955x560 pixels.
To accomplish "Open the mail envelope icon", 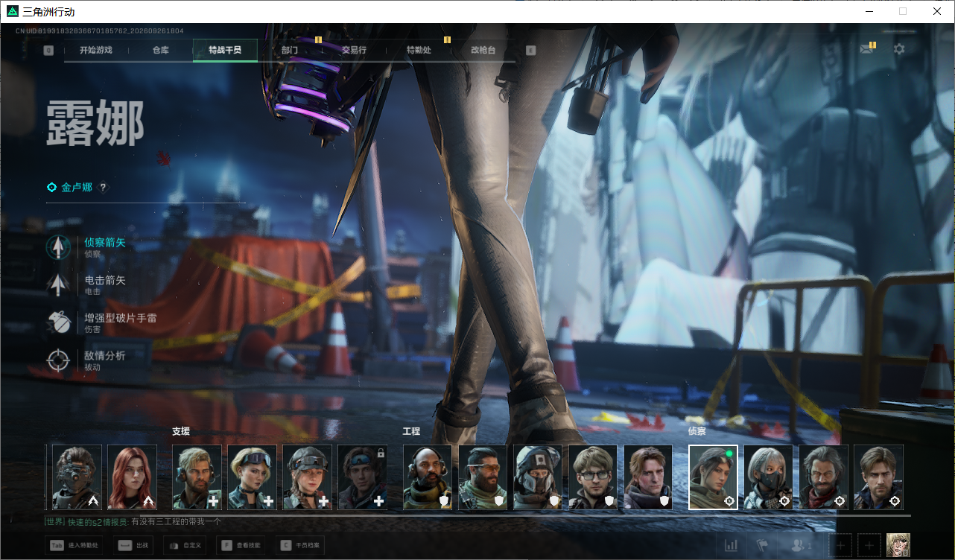I will pos(866,49).
